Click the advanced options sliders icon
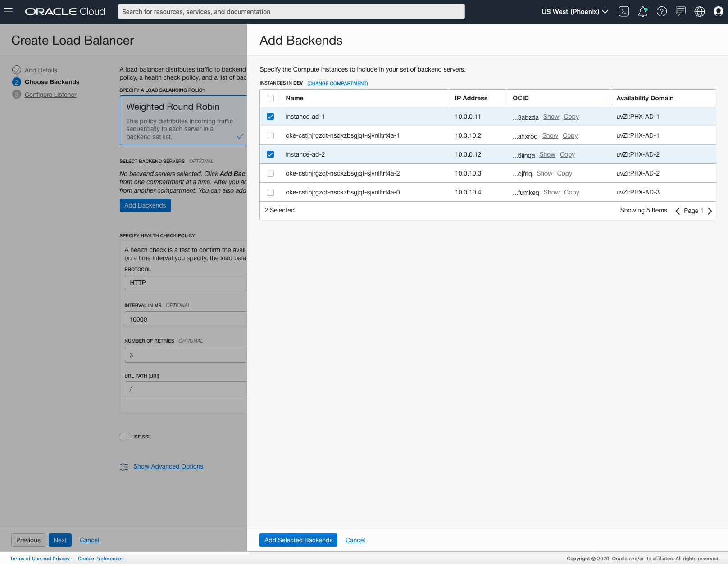 click(x=124, y=467)
